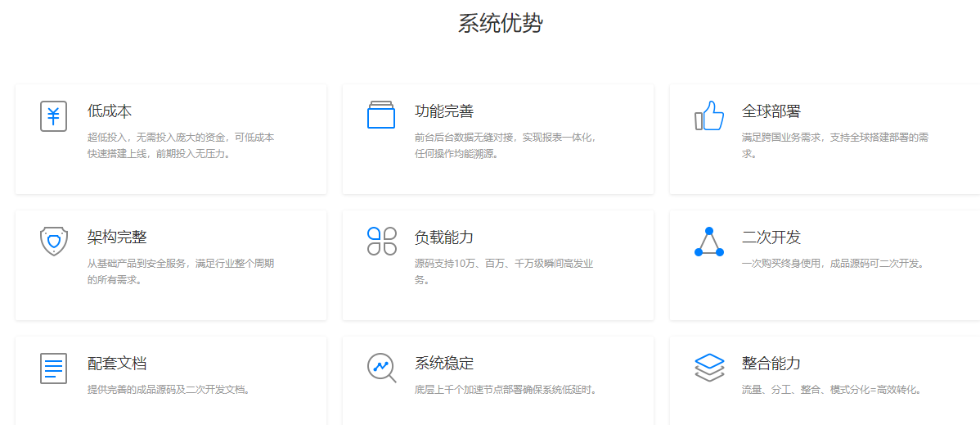Click the shield icon for 架构完整

click(x=54, y=242)
